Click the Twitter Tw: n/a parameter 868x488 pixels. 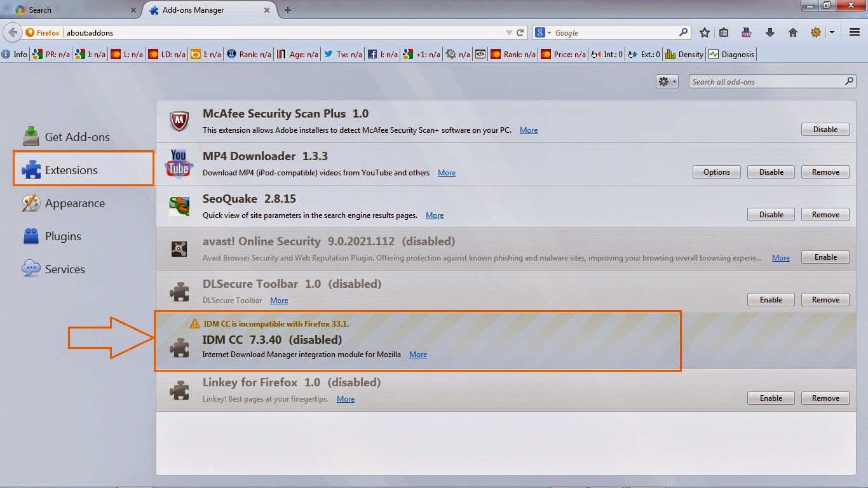tap(344, 55)
